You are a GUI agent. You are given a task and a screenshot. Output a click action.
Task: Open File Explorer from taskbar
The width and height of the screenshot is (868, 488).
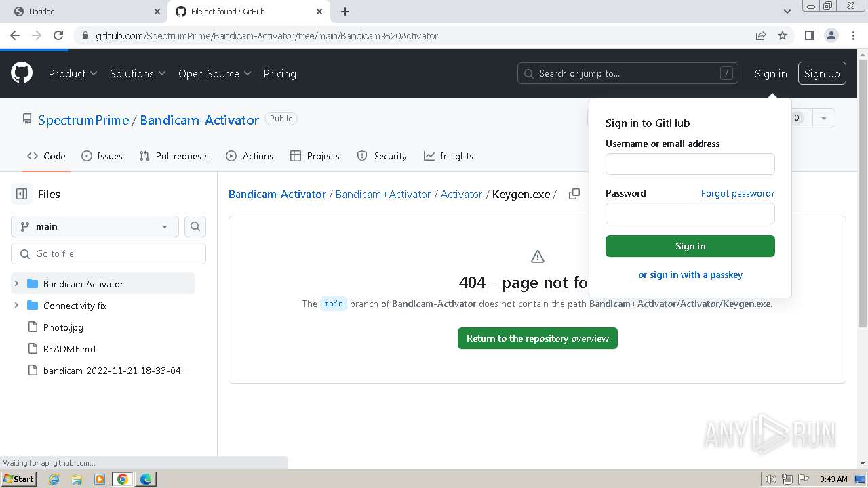pyautogui.click(x=77, y=479)
